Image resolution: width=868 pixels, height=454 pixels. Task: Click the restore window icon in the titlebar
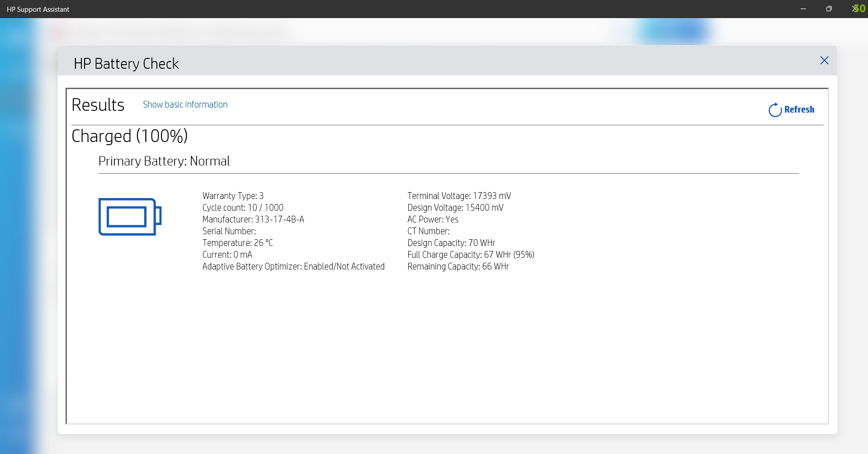(829, 9)
